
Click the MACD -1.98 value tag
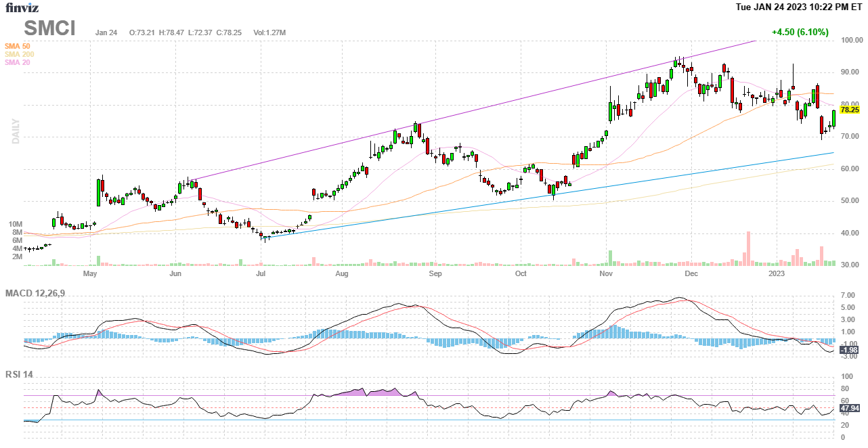coord(848,350)
